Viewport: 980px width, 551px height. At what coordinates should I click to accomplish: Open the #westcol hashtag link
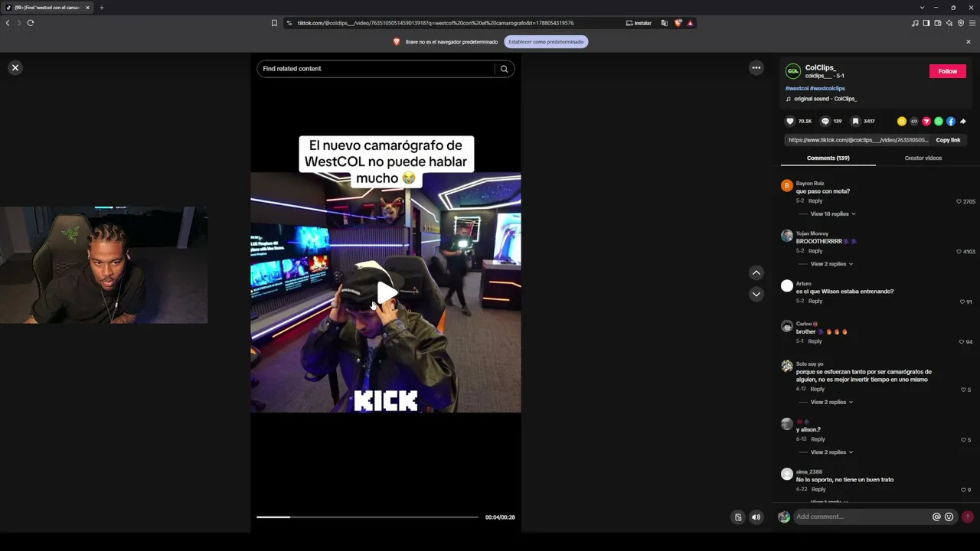tap(796, 89)
